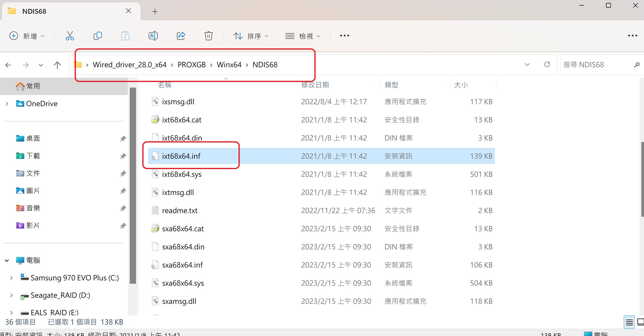The width and height of the screenshot is (644, 336).
Task: Copy ixt68x64.inf using copy icon
Action: [97, 36]
